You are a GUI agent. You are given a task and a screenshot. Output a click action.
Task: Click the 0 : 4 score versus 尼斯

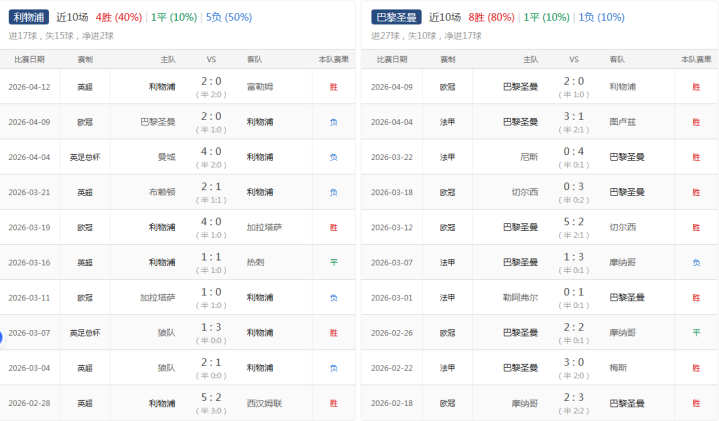[574, 151]
